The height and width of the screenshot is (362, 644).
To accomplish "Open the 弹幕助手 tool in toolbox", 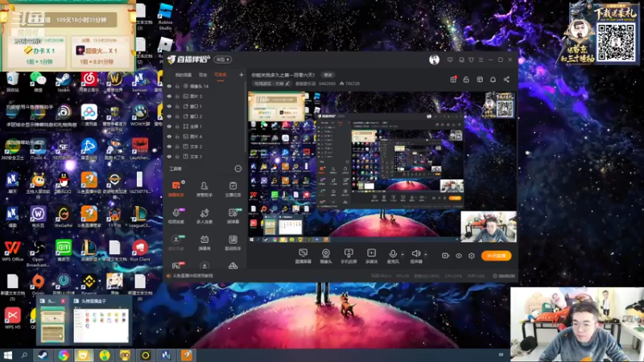I will (176, 189).
